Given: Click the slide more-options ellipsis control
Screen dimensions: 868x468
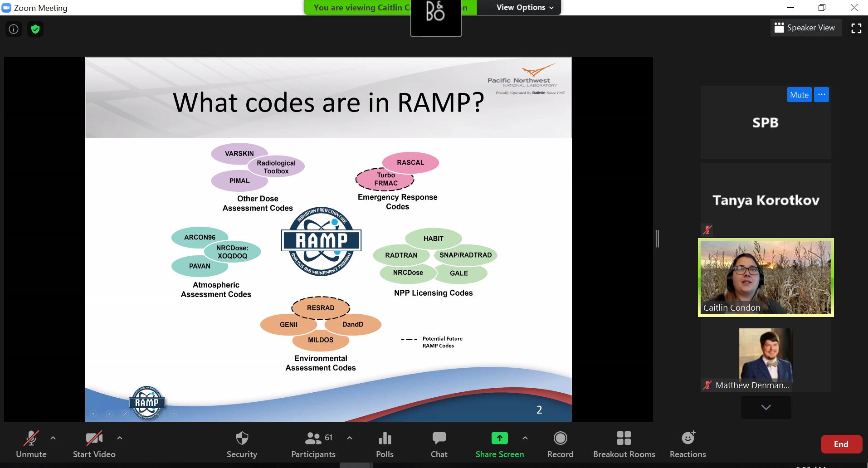Looking at the screenshot, I should [173, 414].
